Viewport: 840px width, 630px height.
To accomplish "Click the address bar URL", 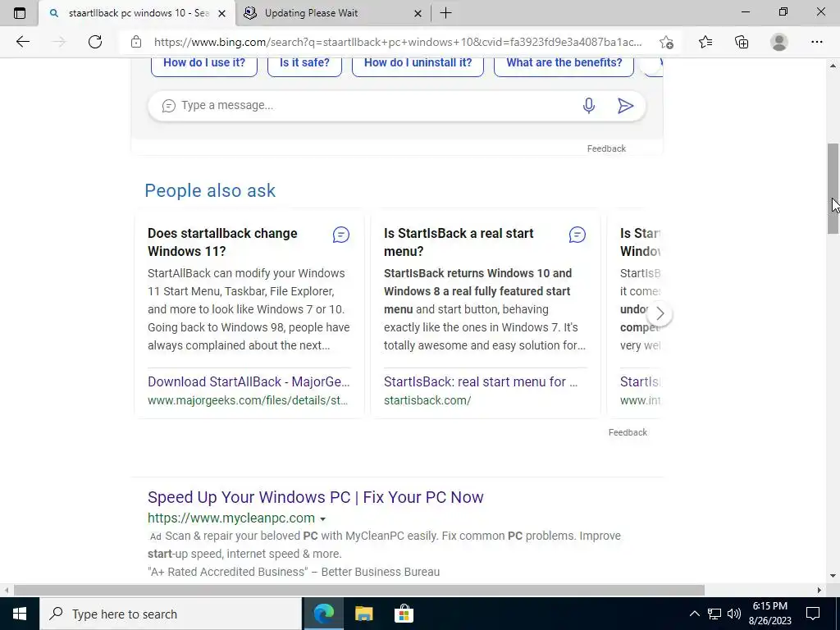I will [398, 42].
